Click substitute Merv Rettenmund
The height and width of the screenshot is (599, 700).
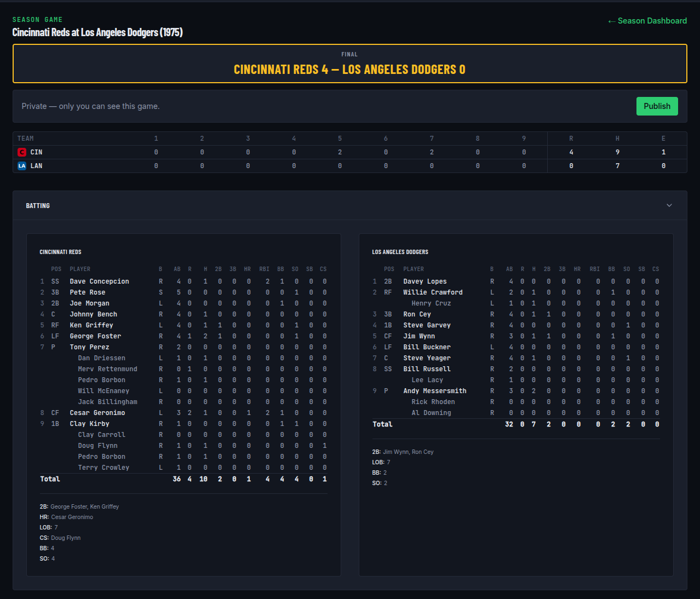(x=107, y=369)
